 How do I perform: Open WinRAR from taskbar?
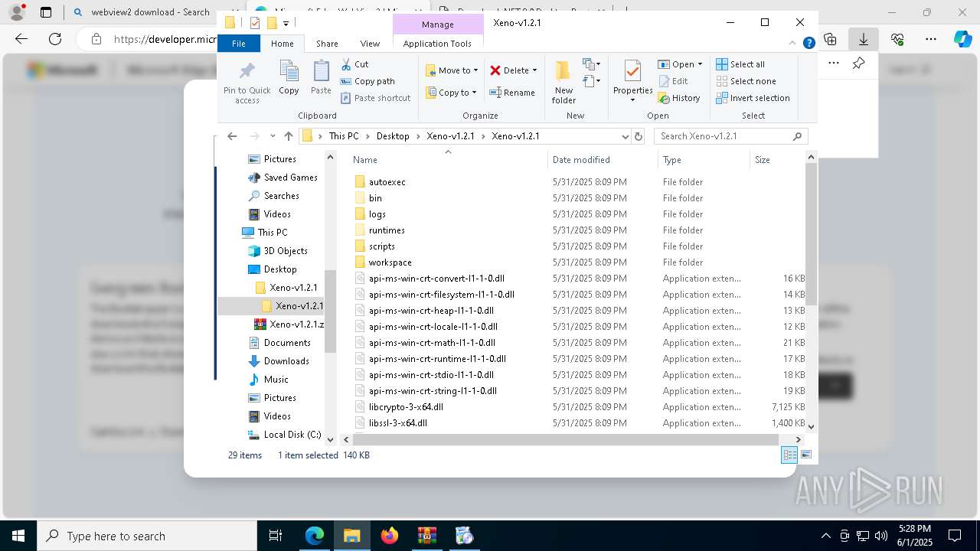(426, 536)
